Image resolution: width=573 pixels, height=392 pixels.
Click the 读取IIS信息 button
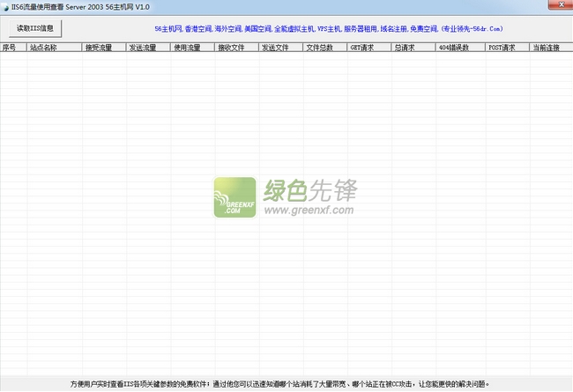(35, 28)
